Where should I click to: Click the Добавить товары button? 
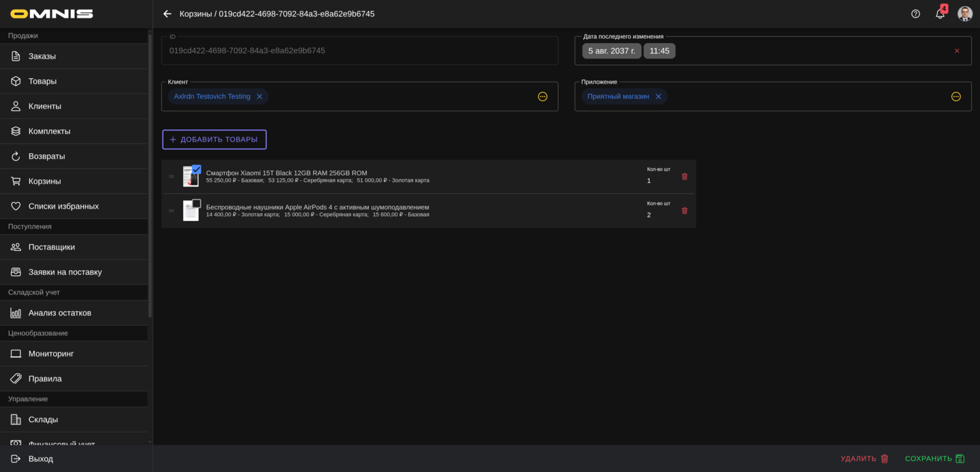pyautogui.click(x=214, y=139)
